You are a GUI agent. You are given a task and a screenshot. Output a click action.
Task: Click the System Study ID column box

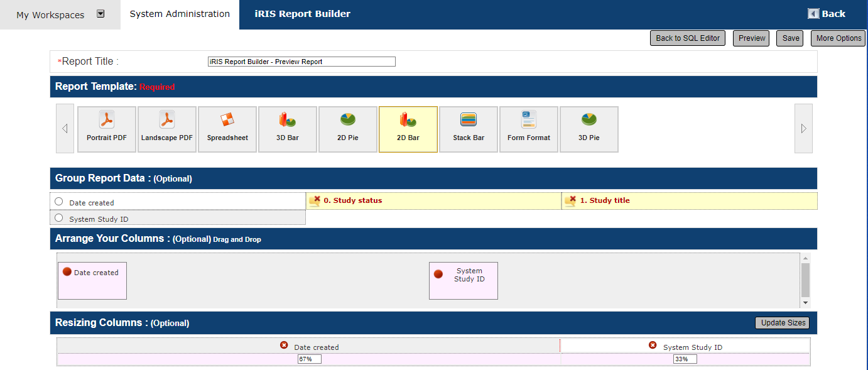[464, 281]
